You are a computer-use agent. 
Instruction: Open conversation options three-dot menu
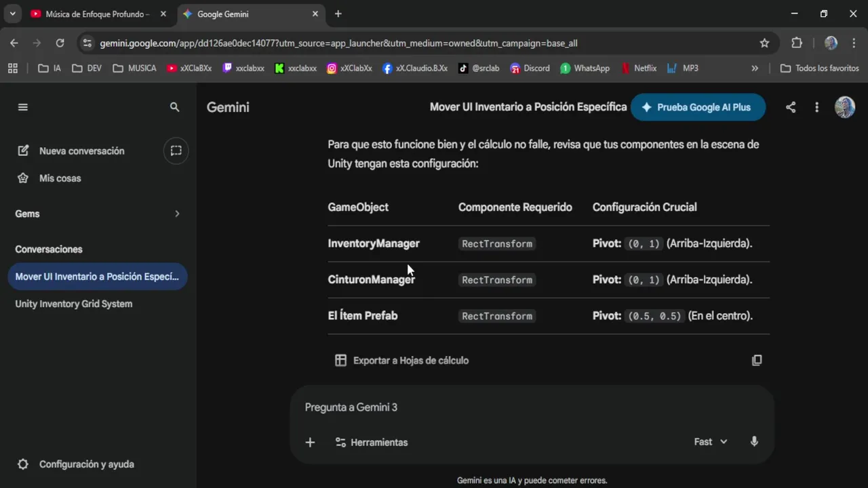pyautogui.click(x=816, y=107)
